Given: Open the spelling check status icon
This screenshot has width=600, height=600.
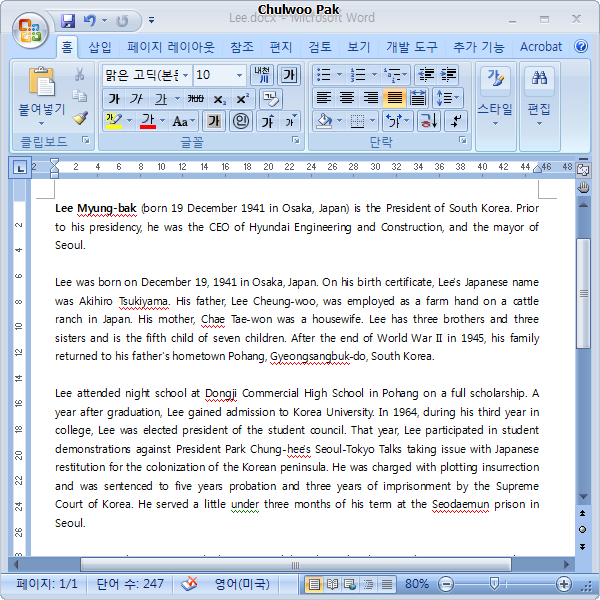Looking at the screenshot, I should click(189, 584).
